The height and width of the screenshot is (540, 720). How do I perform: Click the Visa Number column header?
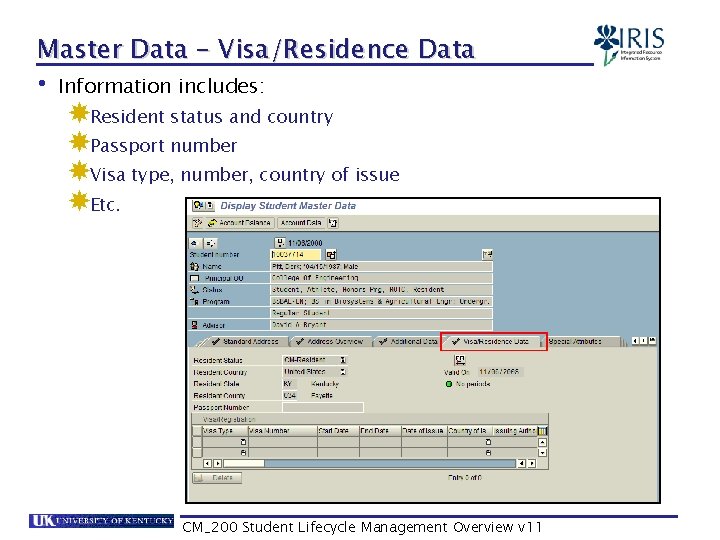[x=282, y=431]
